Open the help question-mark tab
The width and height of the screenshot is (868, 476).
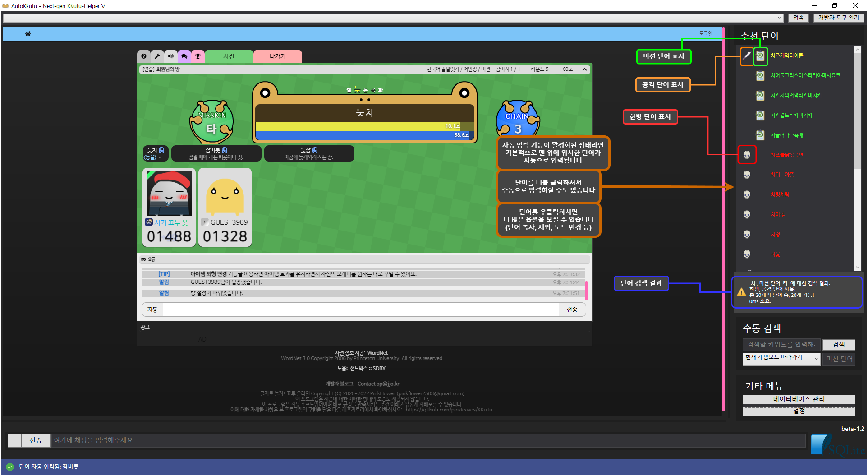click(144, 56)
